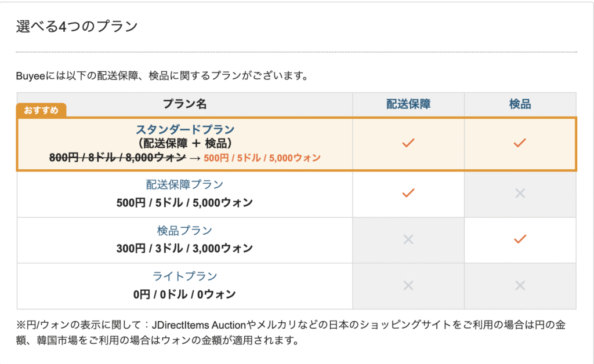The width and height of the screenshot is (594, 364).
Task: Click the スタンダードプラン link
Action: [x=185, y=130]
